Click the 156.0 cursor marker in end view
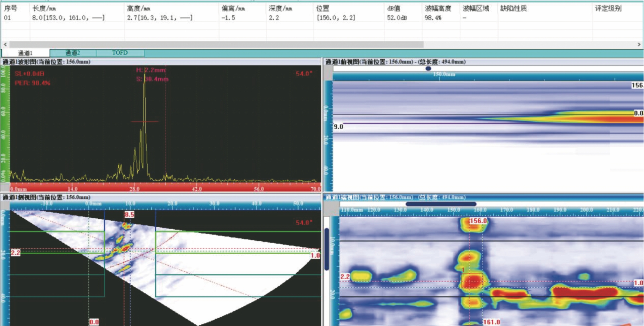This screenshot has height=326, width=644. click(478, 221)
